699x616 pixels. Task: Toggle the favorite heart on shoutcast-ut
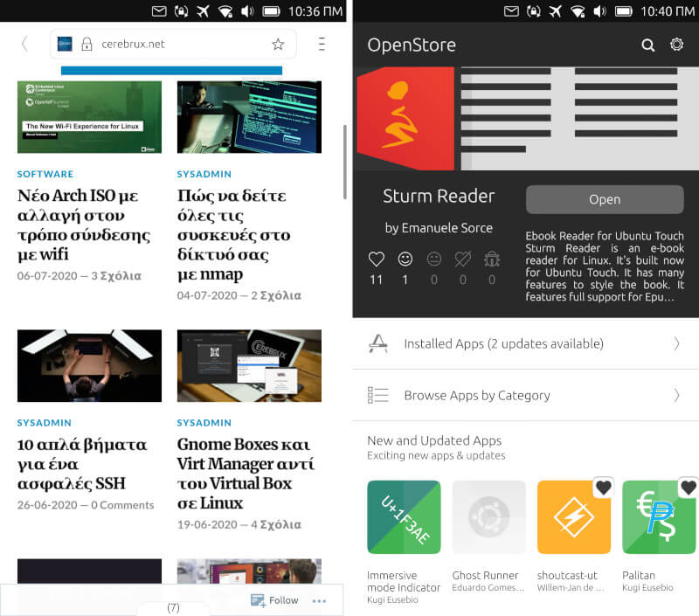(603, 488)
